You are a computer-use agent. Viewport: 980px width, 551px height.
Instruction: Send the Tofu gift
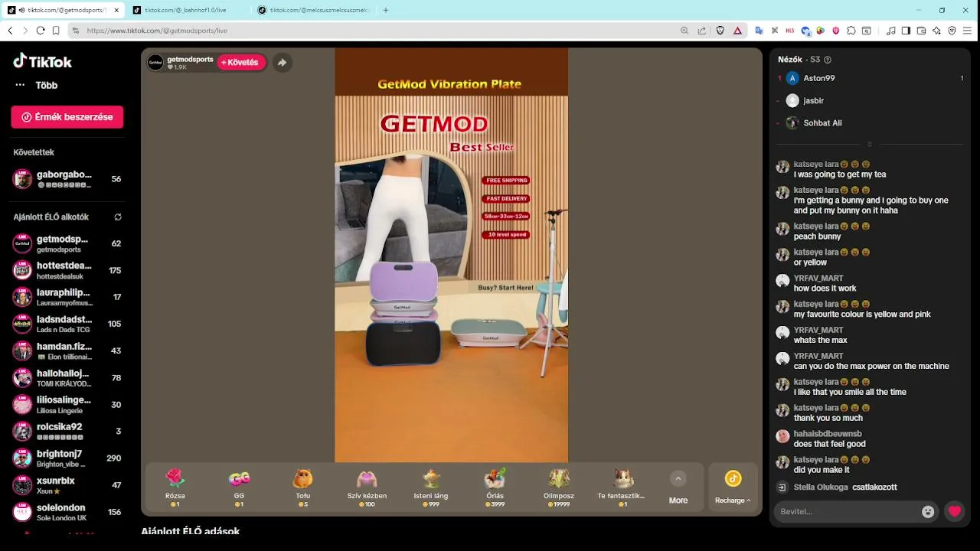[302, 487]
